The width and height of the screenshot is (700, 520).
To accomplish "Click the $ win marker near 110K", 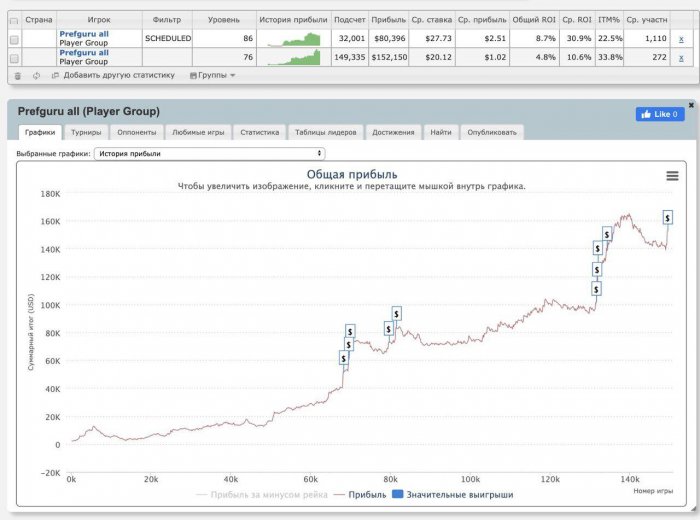I will click(x=596, y=289).
